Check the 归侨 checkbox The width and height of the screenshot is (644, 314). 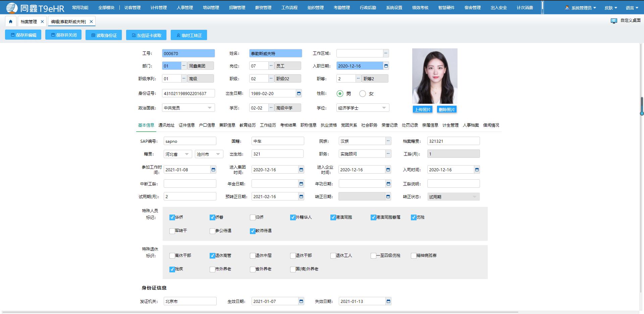point(253,217)
